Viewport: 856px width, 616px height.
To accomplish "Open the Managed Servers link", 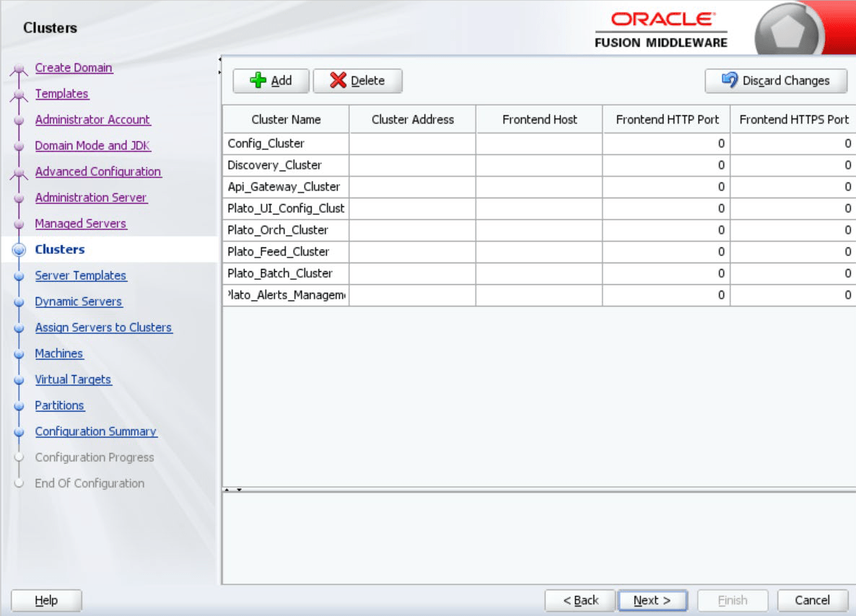I will pos(80,224).
